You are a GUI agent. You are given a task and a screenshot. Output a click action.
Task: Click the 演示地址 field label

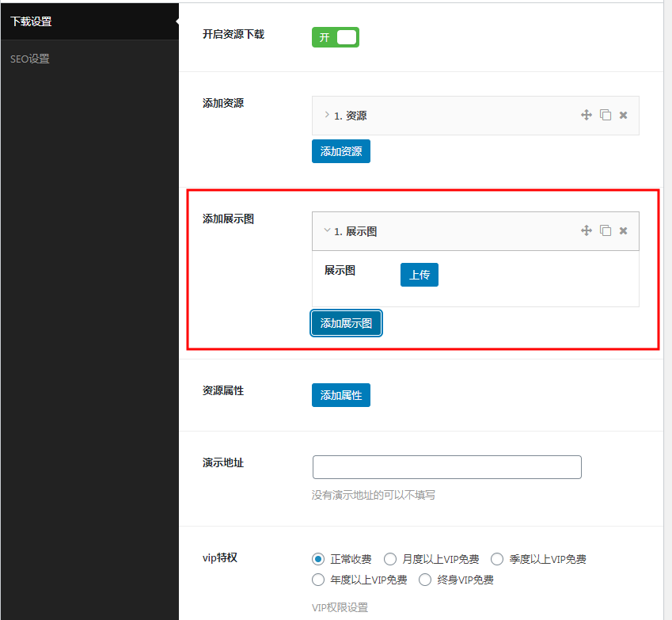[223, 462]
